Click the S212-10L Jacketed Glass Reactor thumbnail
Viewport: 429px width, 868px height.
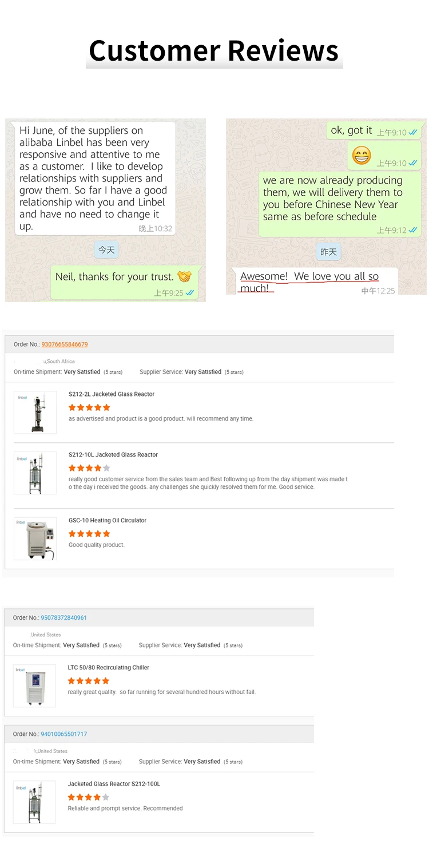pyautogui.click(x=35, y=473)
